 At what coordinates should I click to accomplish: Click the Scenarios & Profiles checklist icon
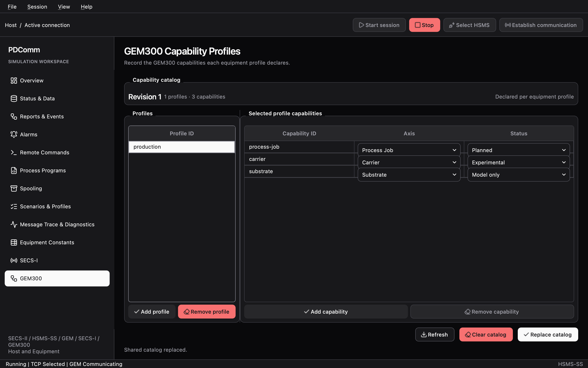click(x=14, y=207)
